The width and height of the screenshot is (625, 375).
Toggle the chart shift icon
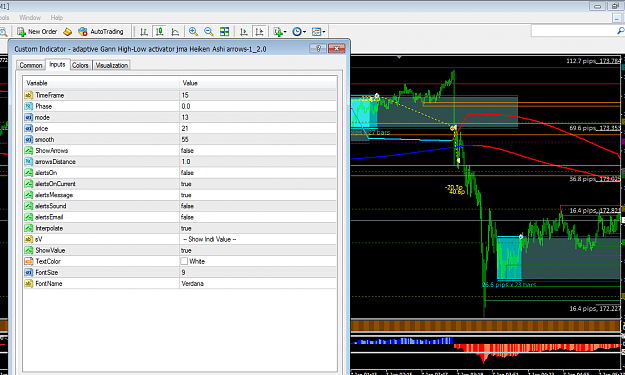pyautogui.click(x=259, y=31)
